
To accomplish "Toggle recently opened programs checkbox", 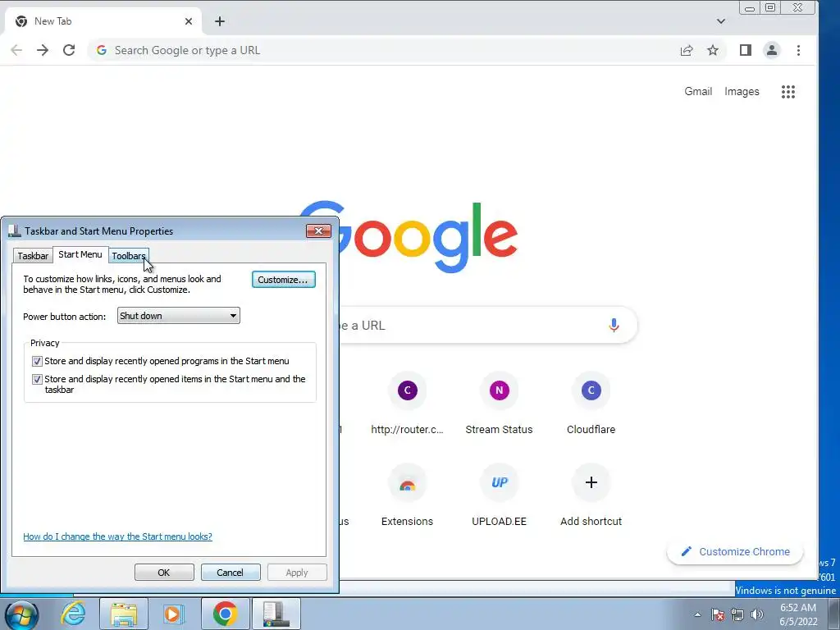I will pyautogui.click(x=37, y=362).
